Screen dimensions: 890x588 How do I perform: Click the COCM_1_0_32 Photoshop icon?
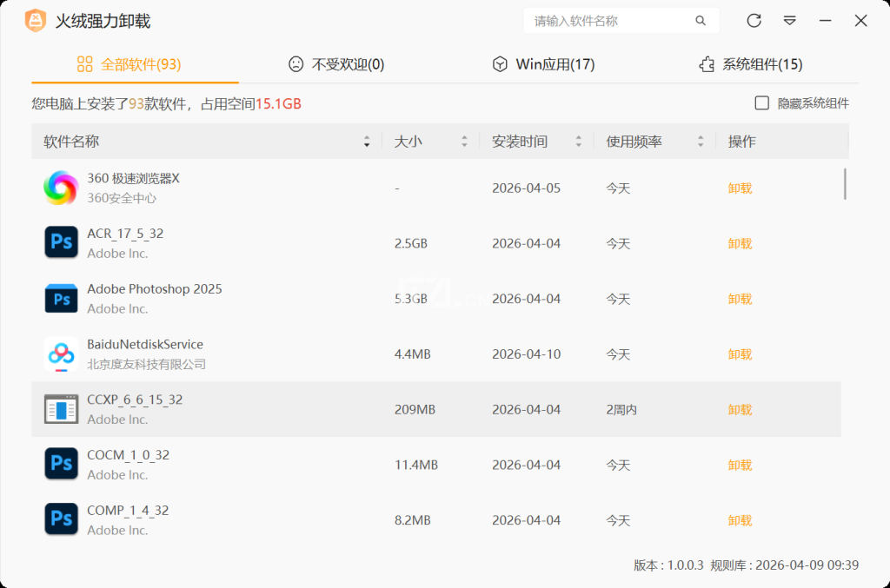pyautogui.click(x=62, y=463)
